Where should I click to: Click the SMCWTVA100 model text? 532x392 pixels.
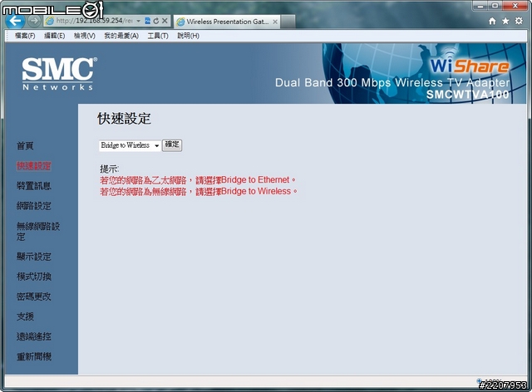(467, 95)
